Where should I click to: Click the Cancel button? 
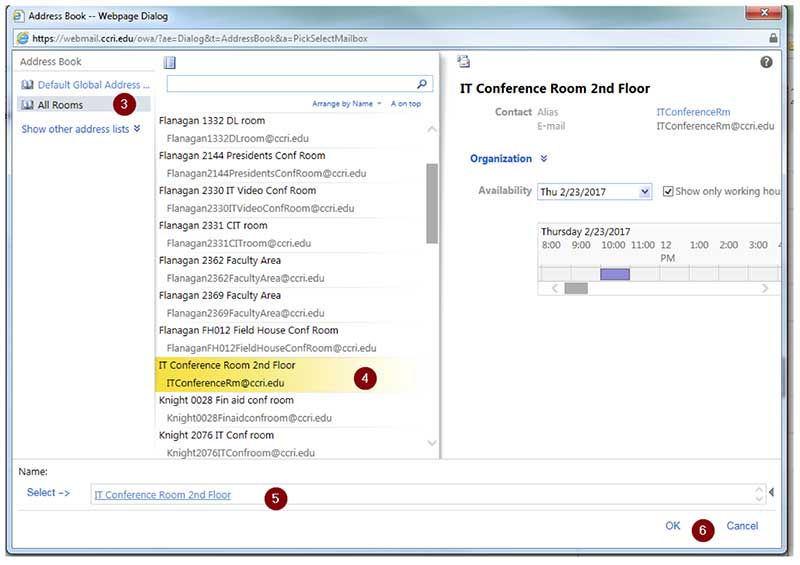click(x=742, y=526)
